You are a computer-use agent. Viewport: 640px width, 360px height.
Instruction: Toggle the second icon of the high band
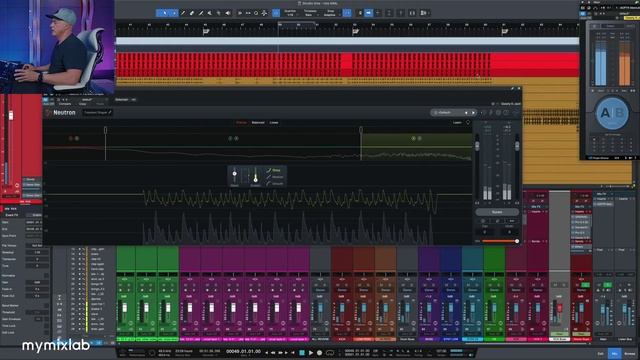[420, 138]
